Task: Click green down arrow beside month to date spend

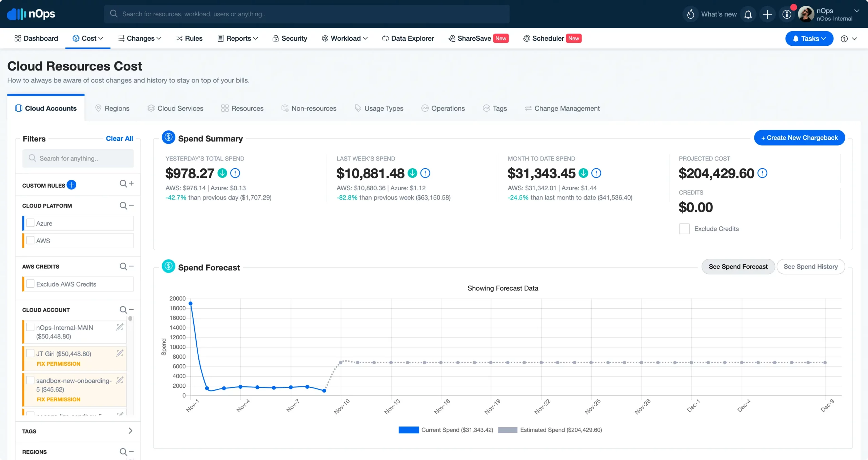Action: (583, 173)
